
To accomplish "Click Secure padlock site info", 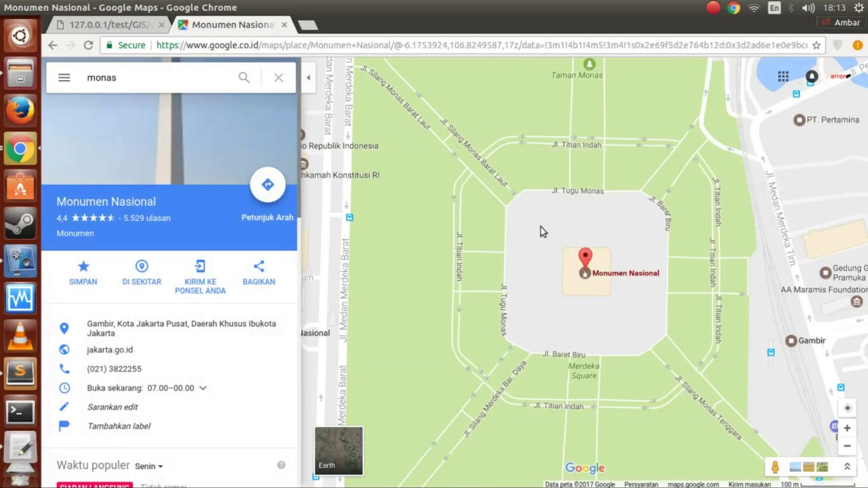I will tap(125, 45).
